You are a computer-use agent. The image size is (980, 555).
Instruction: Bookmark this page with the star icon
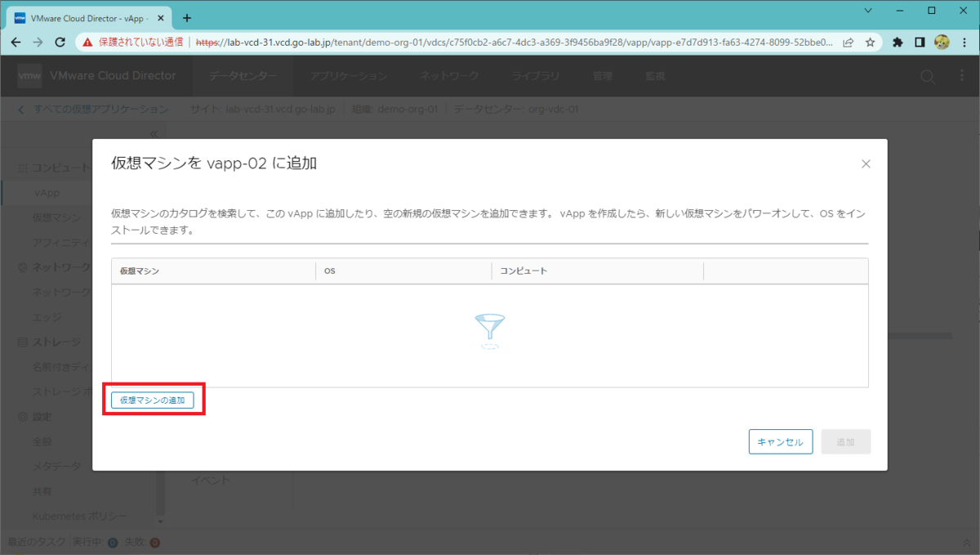coord(870,42)
